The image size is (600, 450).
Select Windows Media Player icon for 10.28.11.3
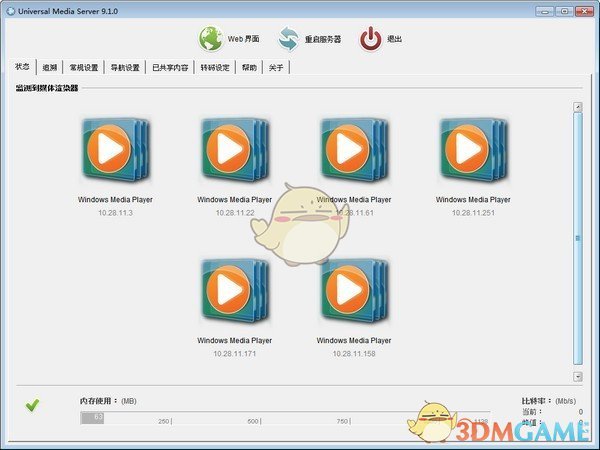pyautogui.click(x=115, y=149)
